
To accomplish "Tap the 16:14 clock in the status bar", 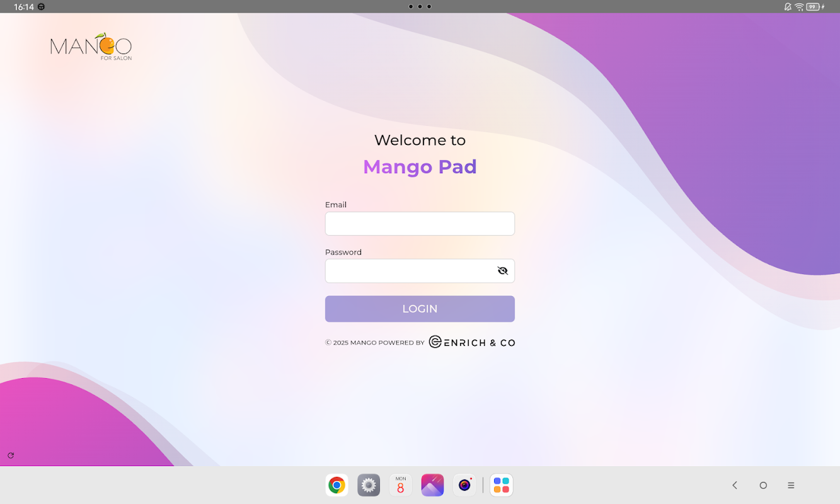I will pyautogui.click(x=24, y=7).
